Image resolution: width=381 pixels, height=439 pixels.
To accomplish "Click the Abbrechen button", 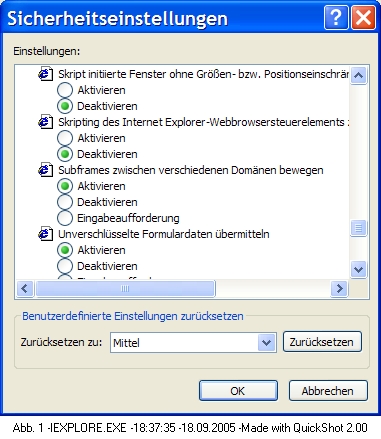I will click(x=328, y=391).
